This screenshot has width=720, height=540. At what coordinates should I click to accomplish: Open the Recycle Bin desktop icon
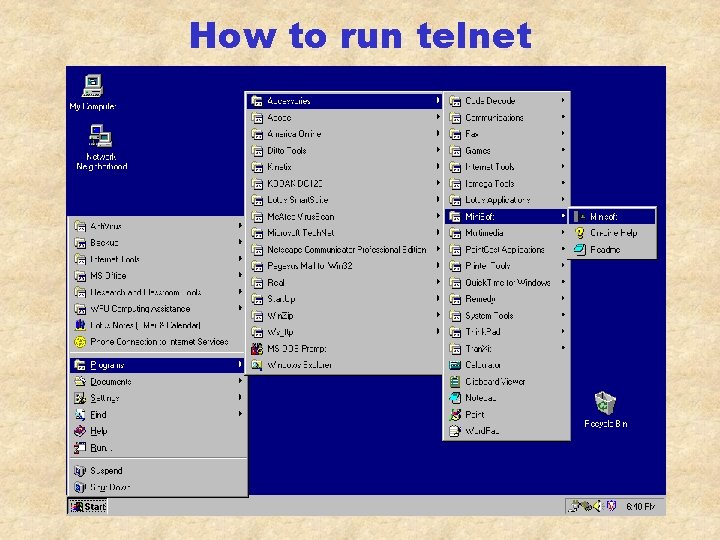click(605, 410)
